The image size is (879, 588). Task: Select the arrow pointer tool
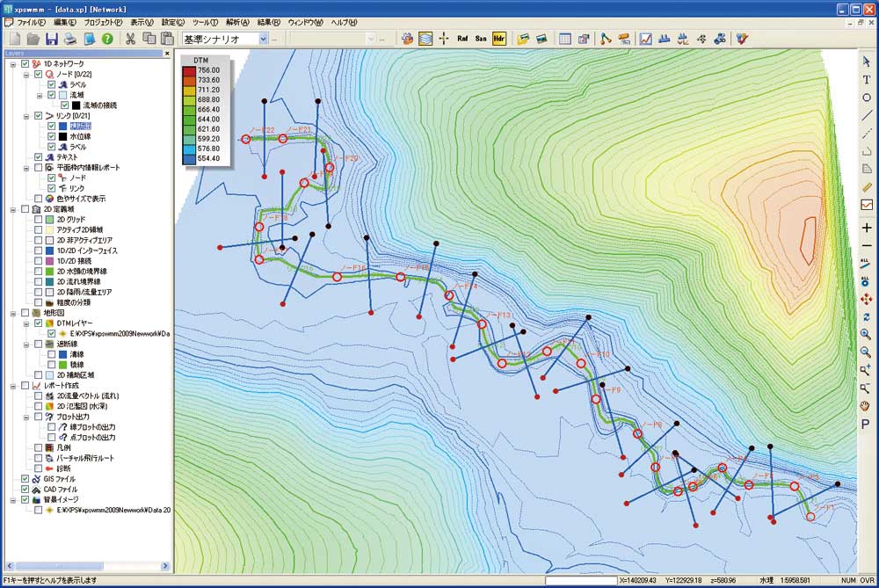pyautogui.click(x=867, y=62)
